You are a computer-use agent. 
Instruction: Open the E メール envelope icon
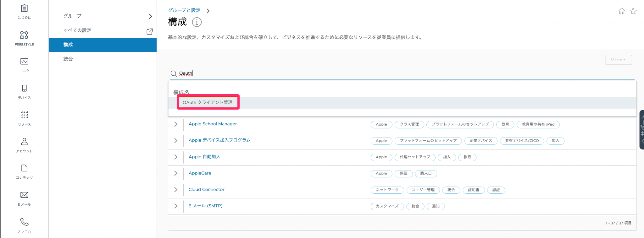[x=24, y=195]
